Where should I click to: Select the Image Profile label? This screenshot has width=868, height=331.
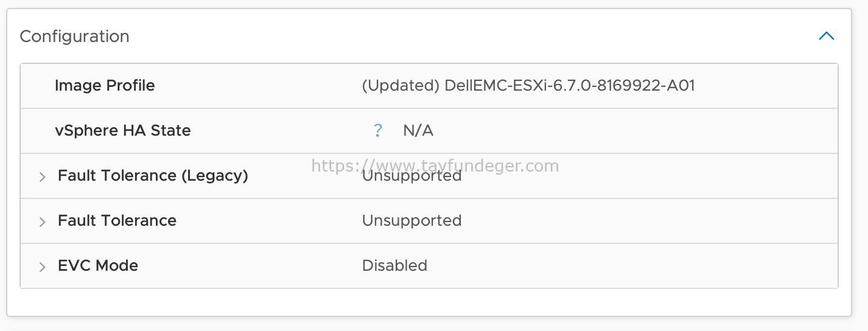click(105, 85)
